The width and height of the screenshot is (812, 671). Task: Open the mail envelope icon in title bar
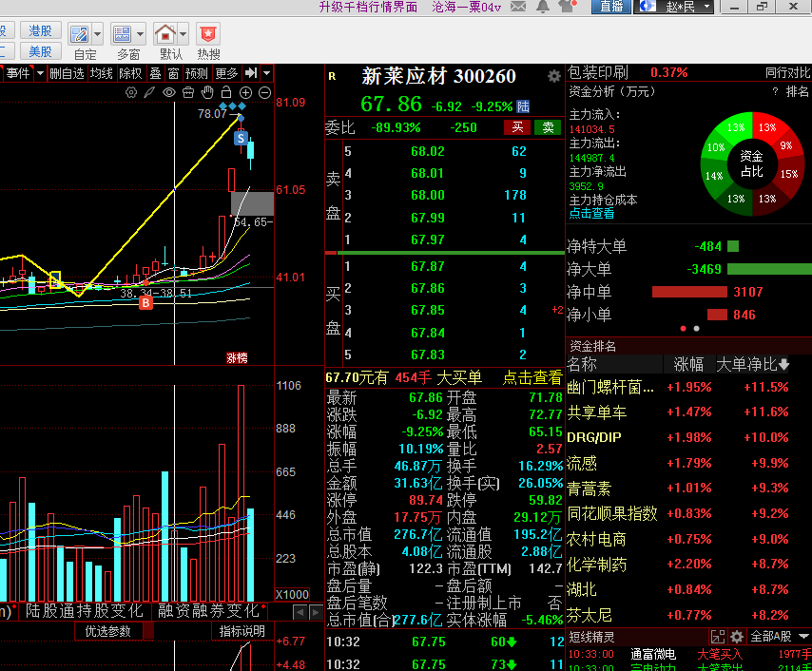click(518, 7)
